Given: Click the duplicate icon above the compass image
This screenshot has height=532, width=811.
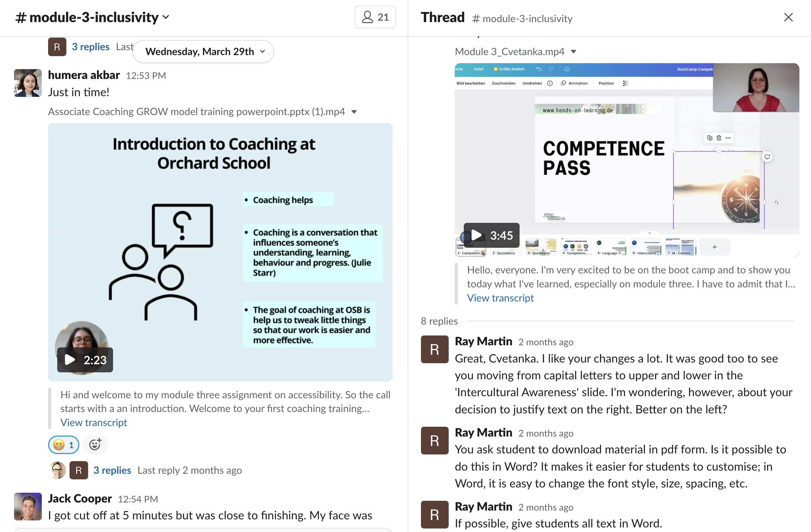Looking at the screenshot, I should click(x=710, y=138).
